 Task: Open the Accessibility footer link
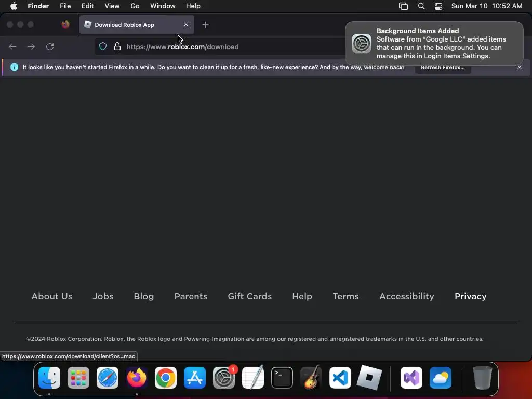pyautogui.click(x=407, y=296)
